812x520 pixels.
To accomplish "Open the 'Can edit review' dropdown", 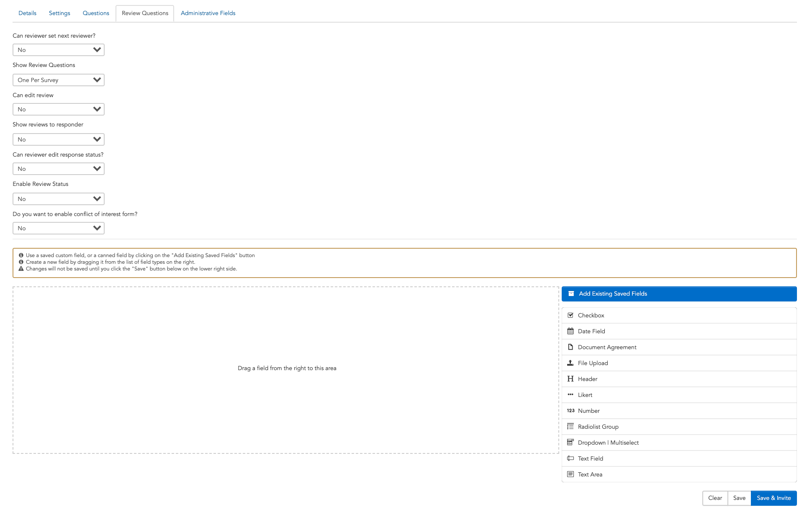I will [x=59, y=109].
